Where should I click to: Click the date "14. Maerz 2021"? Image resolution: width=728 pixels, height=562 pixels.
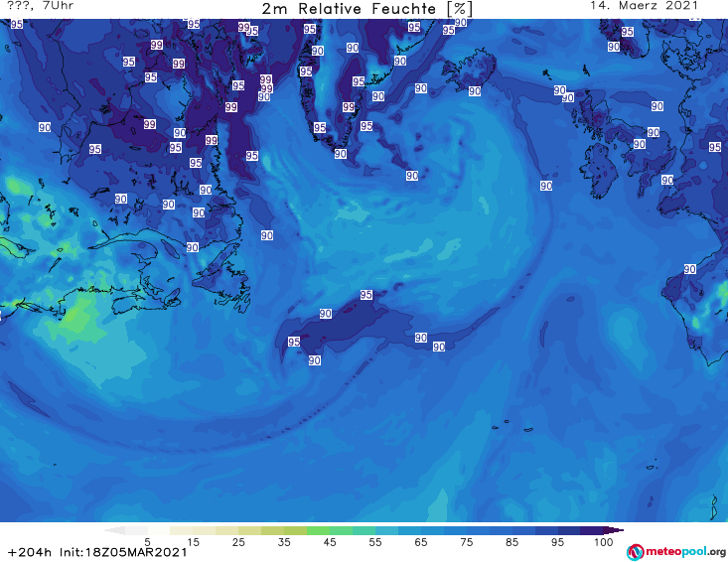644,6
